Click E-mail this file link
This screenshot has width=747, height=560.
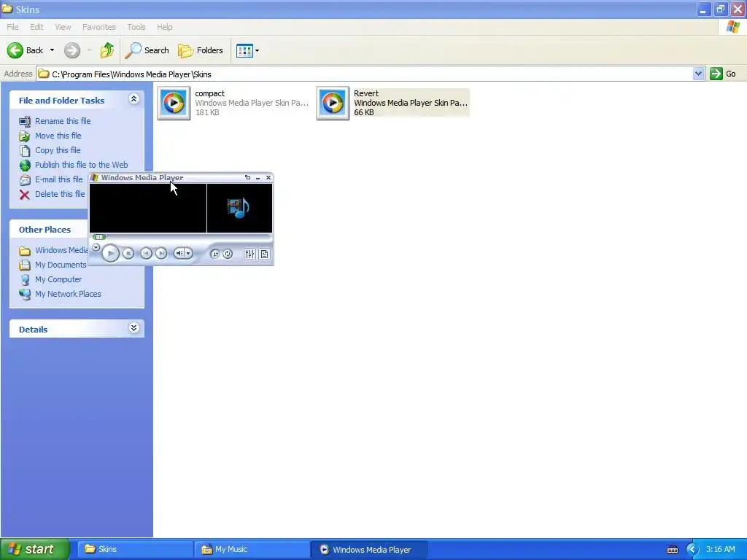tap(58, 179)
